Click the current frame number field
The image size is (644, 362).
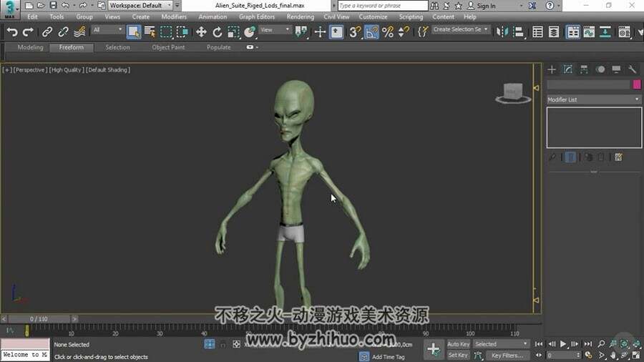pyautogui.click(x=563, y=355)
